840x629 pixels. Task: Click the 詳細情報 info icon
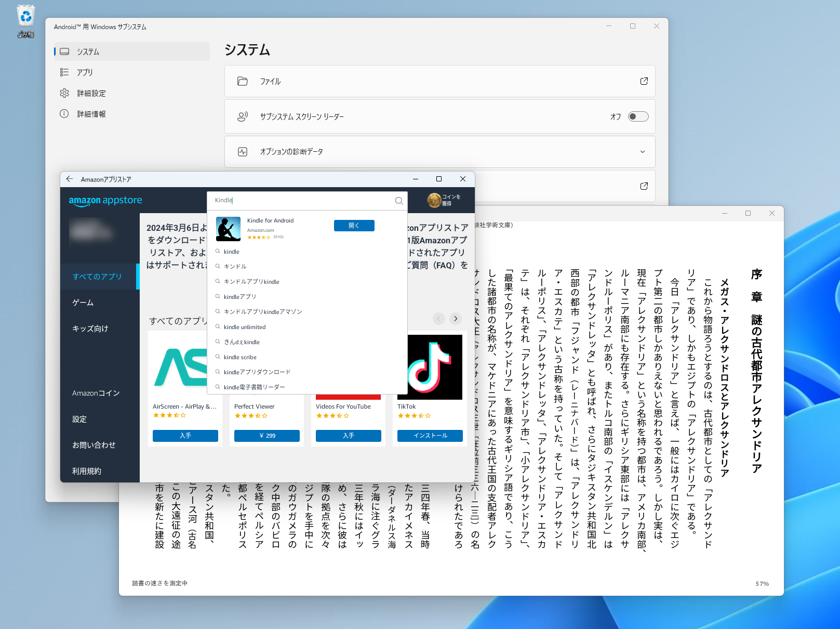tap(64, 114)
